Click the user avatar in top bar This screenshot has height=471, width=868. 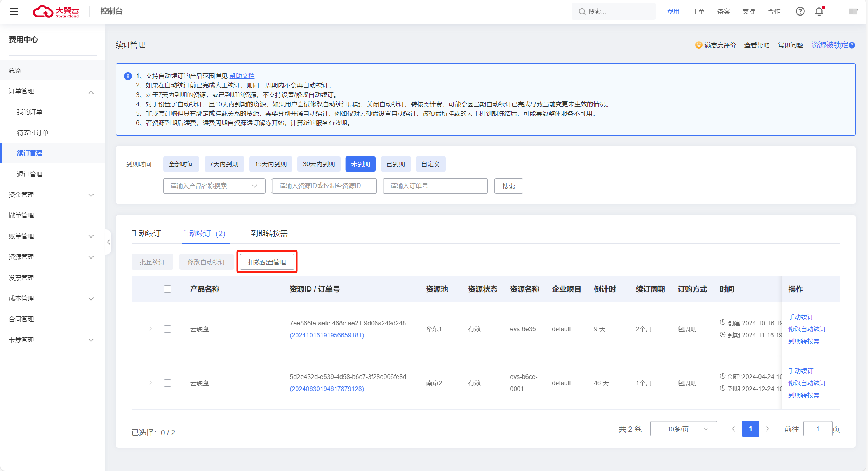[x=853, y=12]
